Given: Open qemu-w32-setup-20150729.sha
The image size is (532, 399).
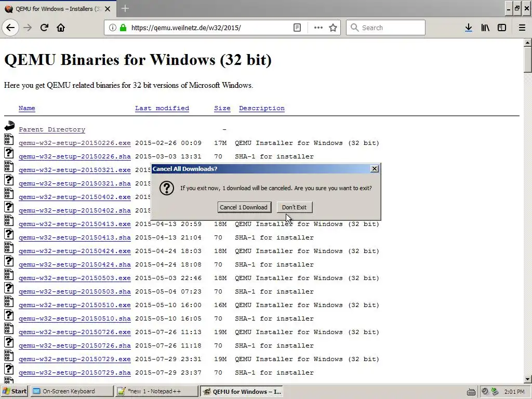Looking at the screenshot, I should click(75, 373).
